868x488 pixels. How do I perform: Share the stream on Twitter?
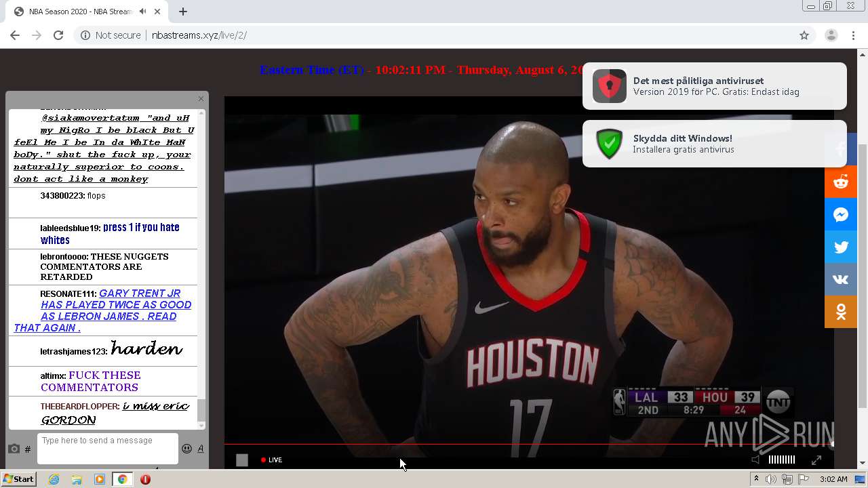pos(841,247)
